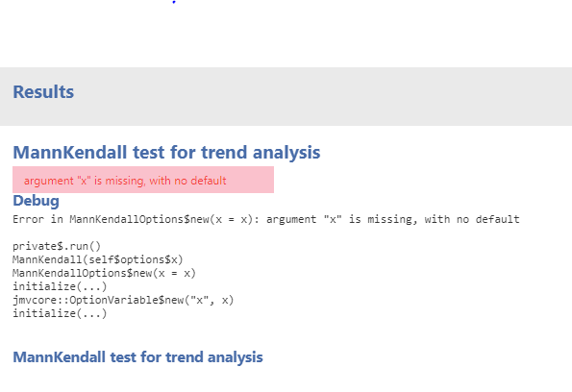Click the private$.run() trace line

pos(57,246)
